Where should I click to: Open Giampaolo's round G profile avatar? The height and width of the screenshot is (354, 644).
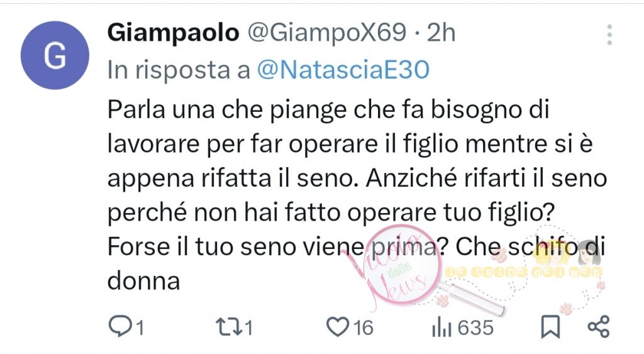tap(55, 55)
